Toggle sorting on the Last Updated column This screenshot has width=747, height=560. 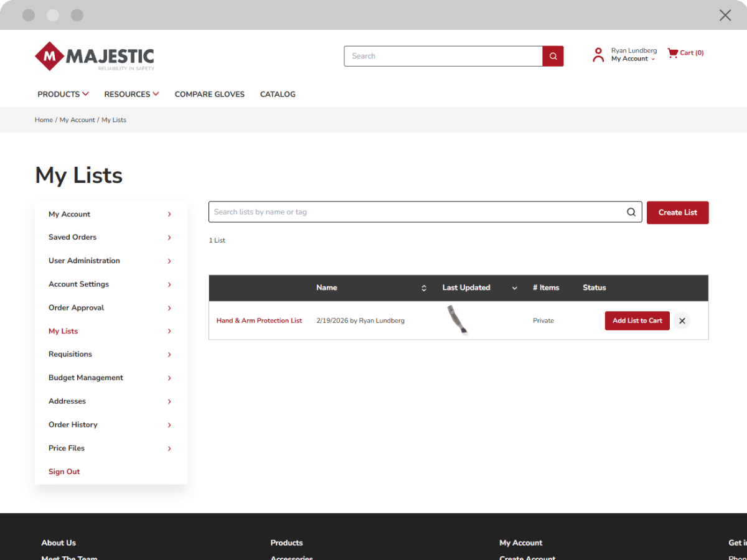514,287
